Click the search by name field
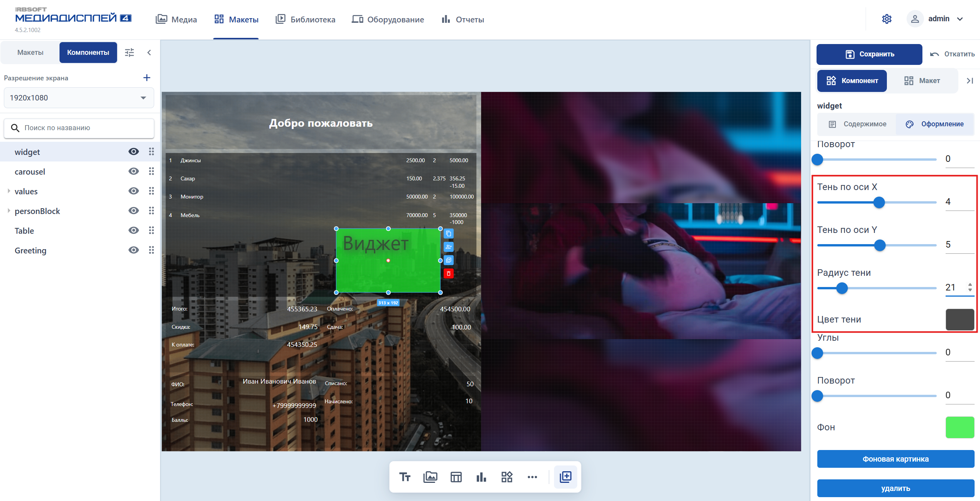980x501 pixels. (79, 128)
